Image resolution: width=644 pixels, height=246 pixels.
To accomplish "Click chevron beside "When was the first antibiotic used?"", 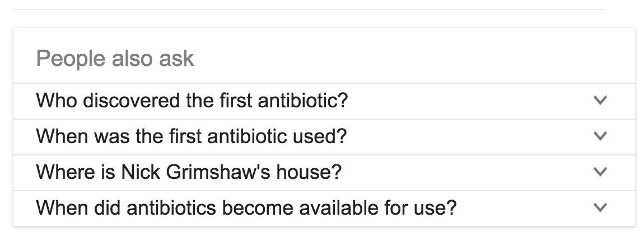I will 600,136.
